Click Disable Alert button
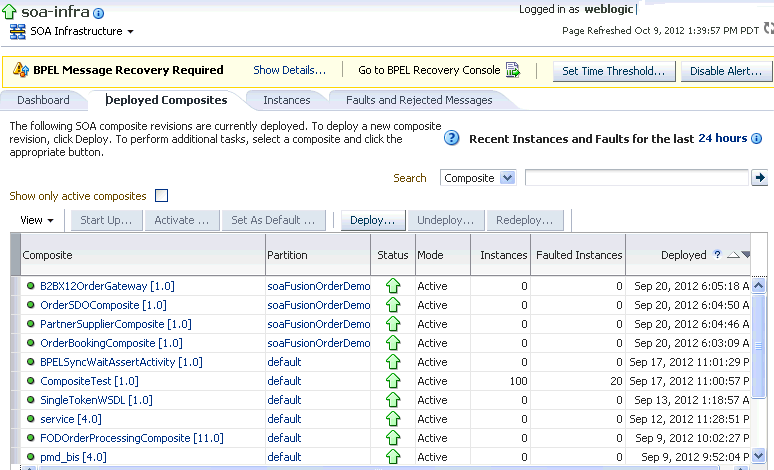This screenshot has width=774, height=470. click(726, 71)
